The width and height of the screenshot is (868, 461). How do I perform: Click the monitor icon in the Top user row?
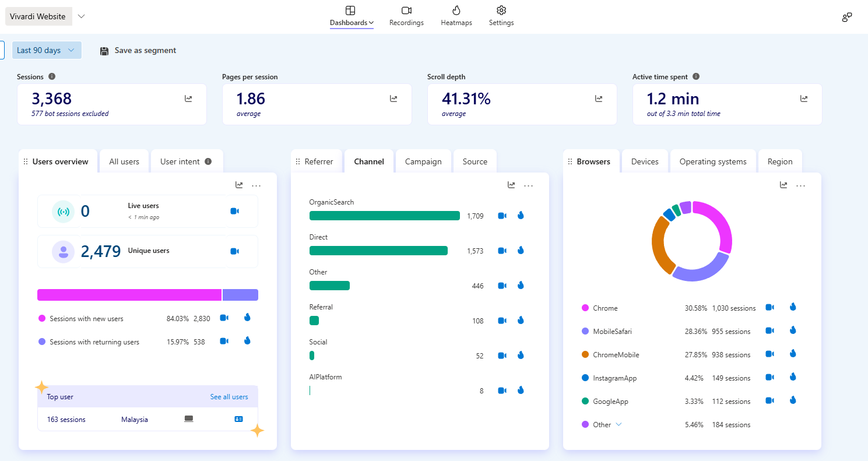pyautogui.click(x=188, y=418)
